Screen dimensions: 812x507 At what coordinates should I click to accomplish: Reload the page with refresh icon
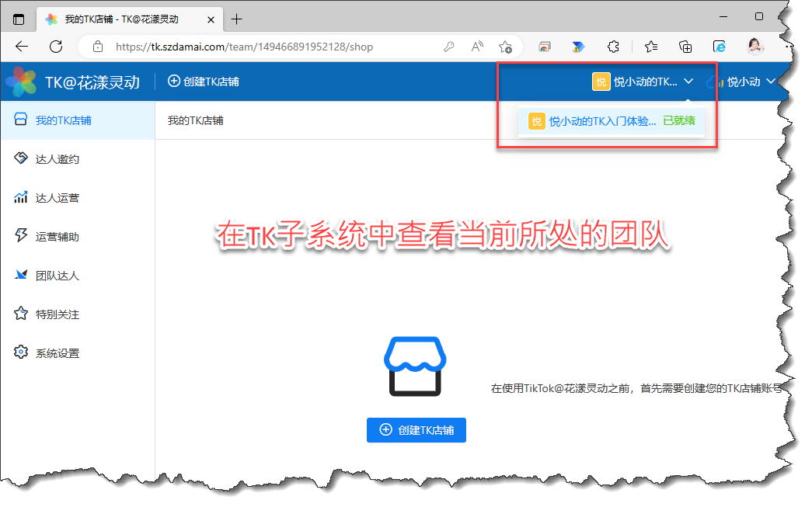click(56, 47)
